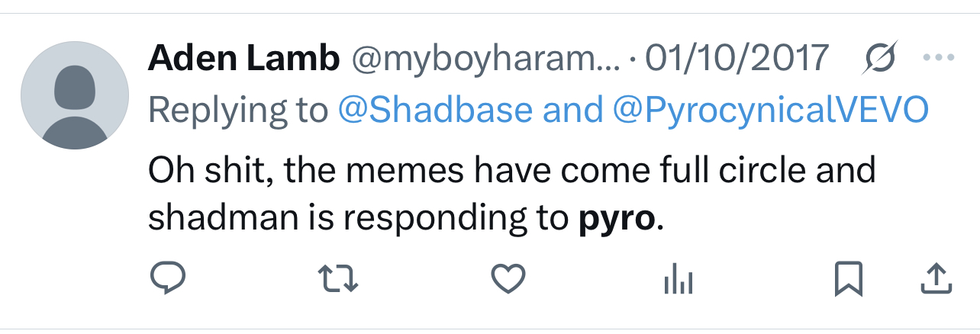Click "and" between the two mentions
980x334 pixels.
coord(572,111)
